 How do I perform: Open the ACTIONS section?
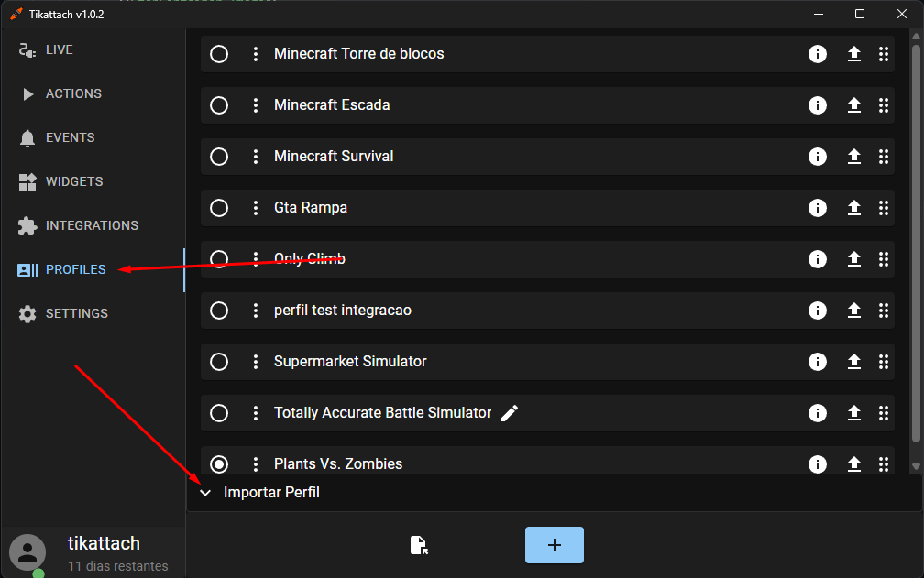point(93,93)
